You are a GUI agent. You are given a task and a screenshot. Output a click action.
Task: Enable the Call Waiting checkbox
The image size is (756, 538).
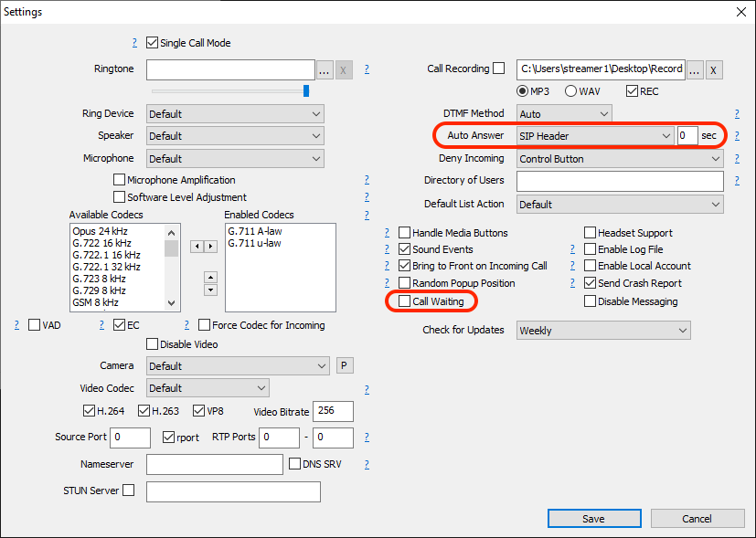(x=405, y=301)
